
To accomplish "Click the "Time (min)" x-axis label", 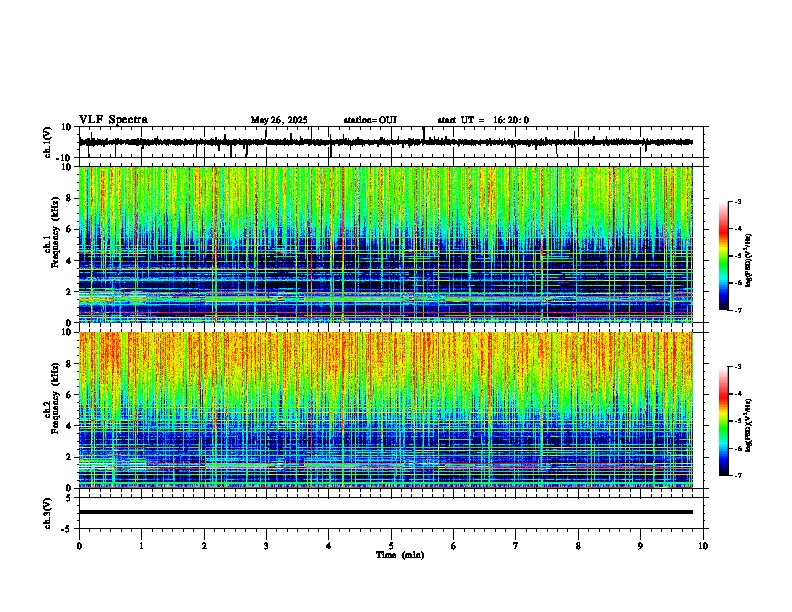I will coord(400,555).
